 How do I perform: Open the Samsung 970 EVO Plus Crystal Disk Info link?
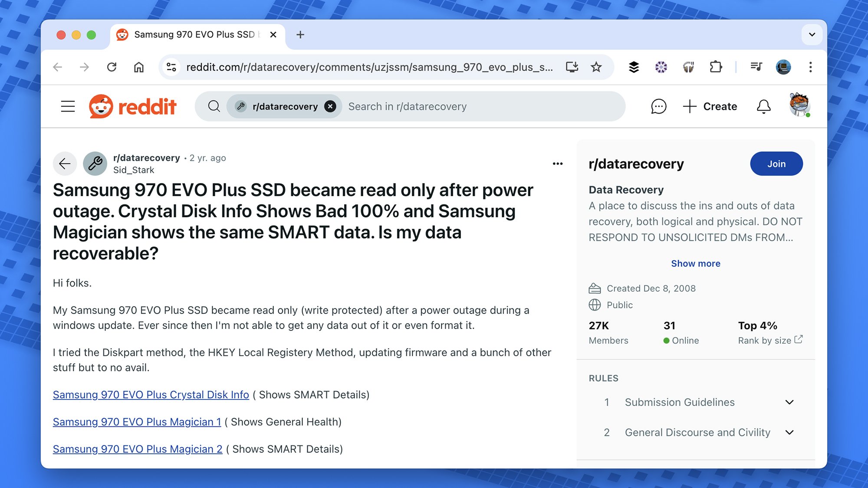151,395
